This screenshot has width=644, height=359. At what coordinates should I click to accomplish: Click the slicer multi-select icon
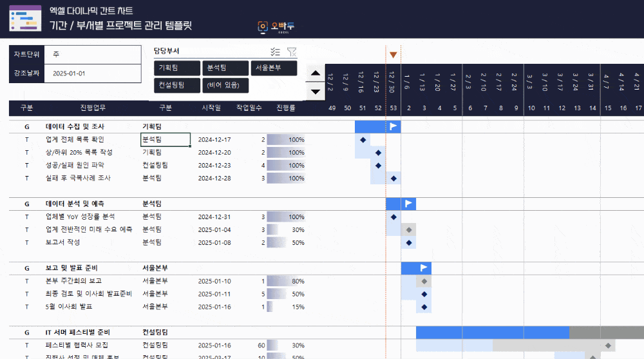pyautogui.click(x=275, y=52)
